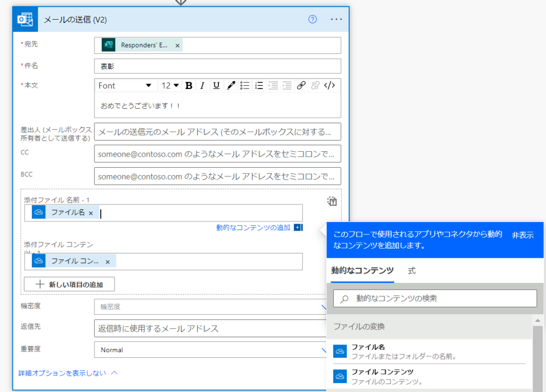Open the three-dot action menu
Screen dimensions: 546x392
pyautogui.click(x=336, y=19)
